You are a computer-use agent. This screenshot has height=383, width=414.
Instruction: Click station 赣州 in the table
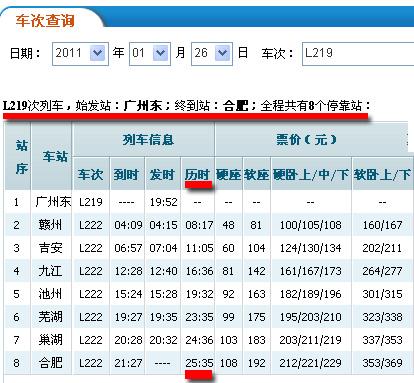point(51,225)
